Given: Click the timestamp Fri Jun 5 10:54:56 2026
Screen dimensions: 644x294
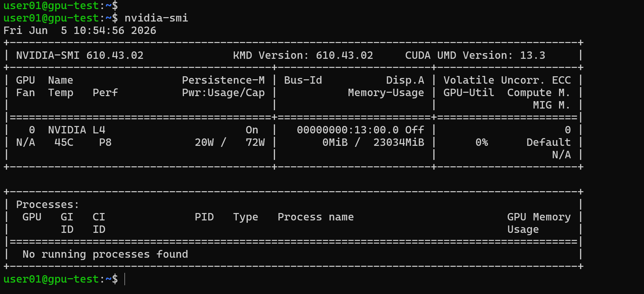Looking at the screenshot, I should (x=80, y=31).
